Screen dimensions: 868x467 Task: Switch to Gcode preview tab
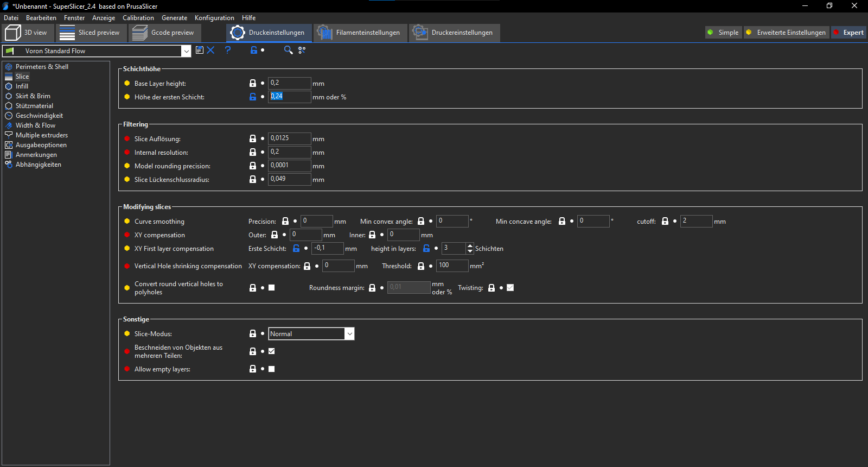164,33
